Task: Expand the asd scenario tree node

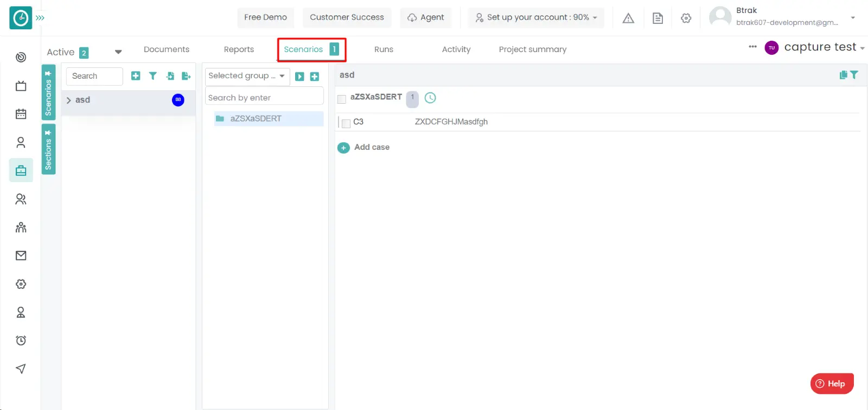Action: [69, 100]
